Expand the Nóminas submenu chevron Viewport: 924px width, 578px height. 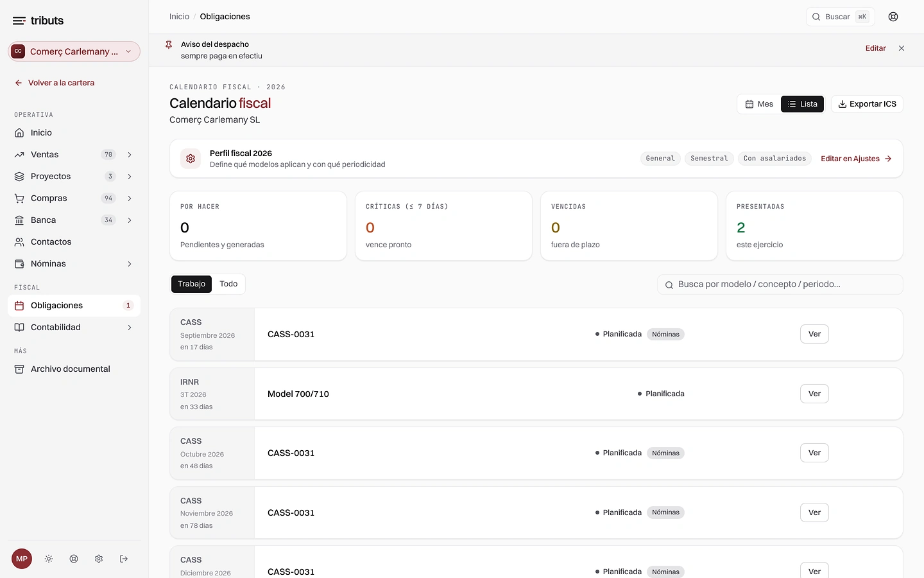tap(130, 264)
